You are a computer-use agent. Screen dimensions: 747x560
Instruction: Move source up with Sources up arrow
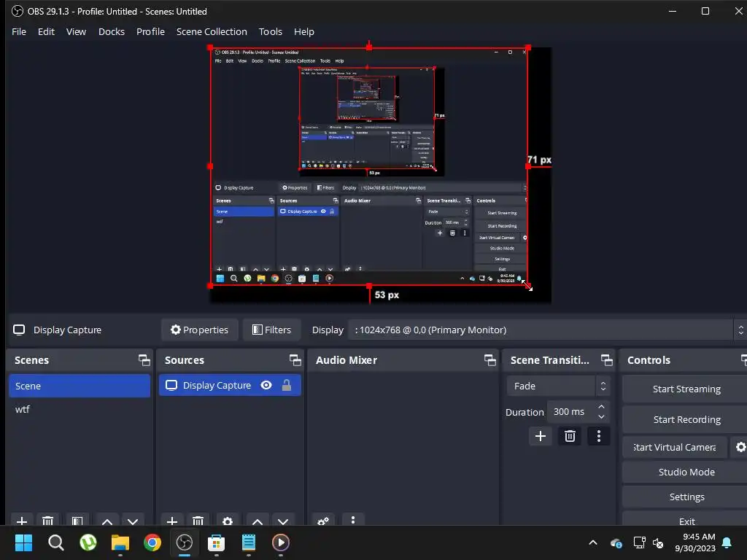click(258, 521)
